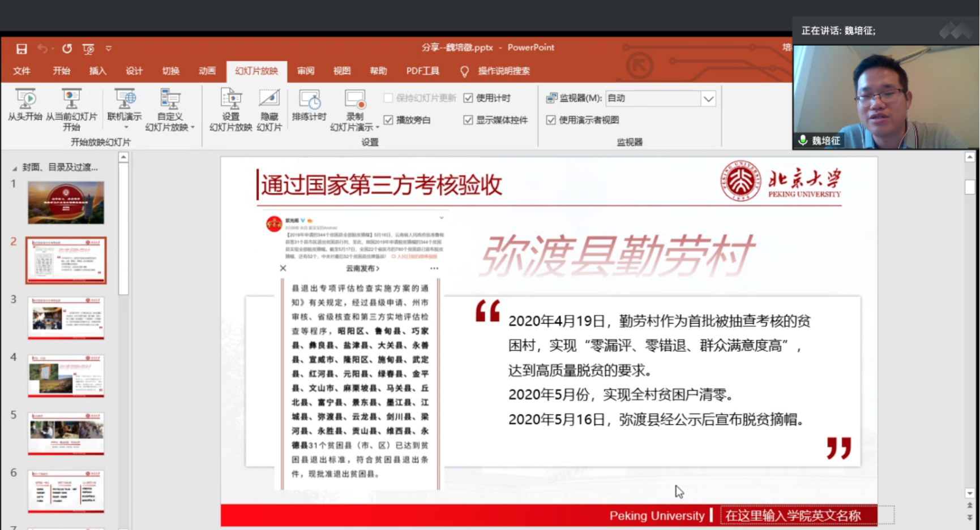This screenshot has height=530, width=980.
Task: Collapse the 封面、目录及过渡 section
Action: pyautogui.click(x=15, y=168)
